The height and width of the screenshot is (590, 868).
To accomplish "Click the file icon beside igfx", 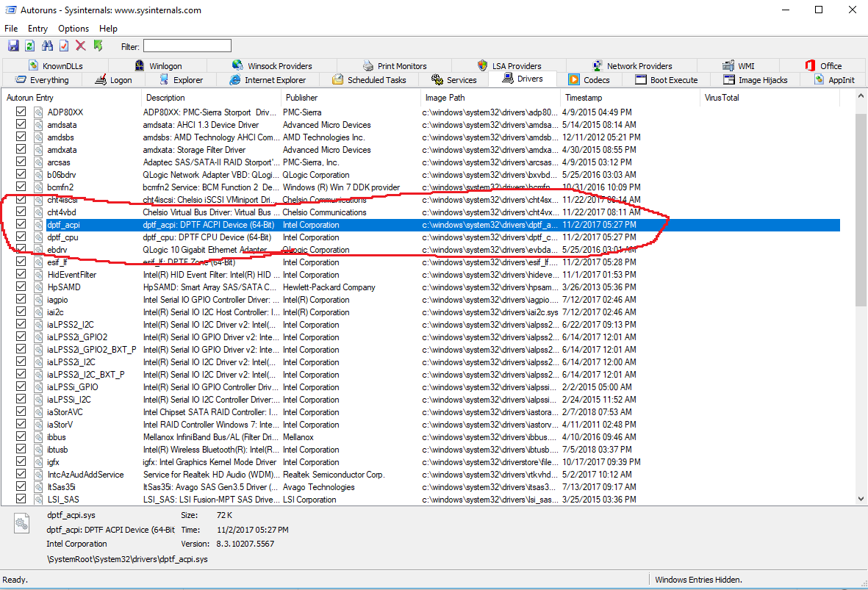I will tap(38, 462).
